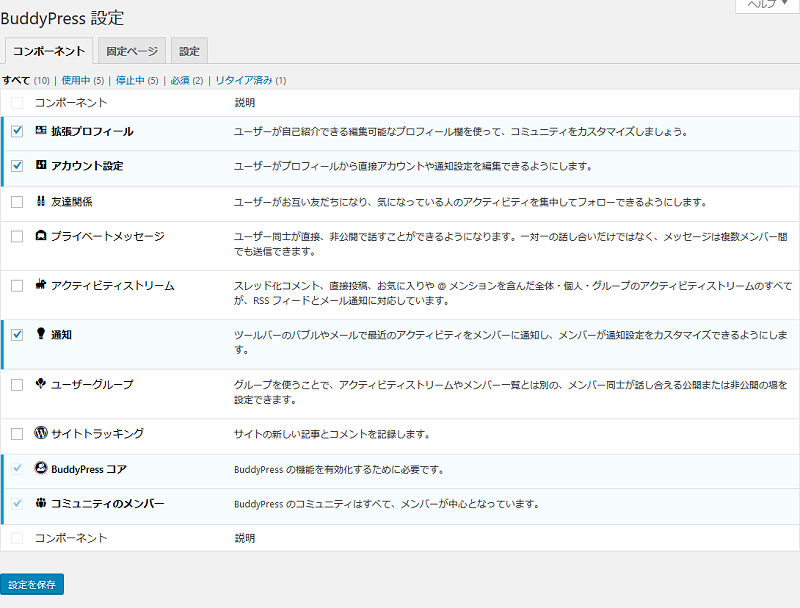Click the サイトトラッキング WordPress icon

41,433
